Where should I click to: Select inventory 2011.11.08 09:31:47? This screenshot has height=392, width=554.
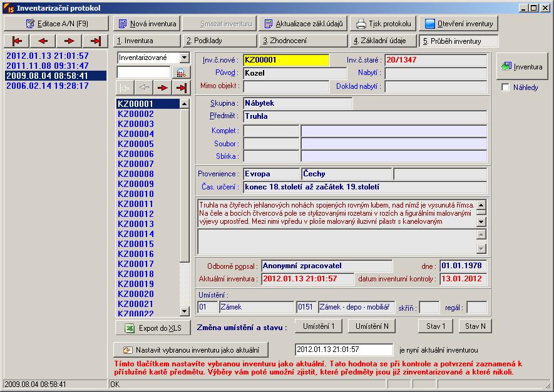(x=56, y=66)
